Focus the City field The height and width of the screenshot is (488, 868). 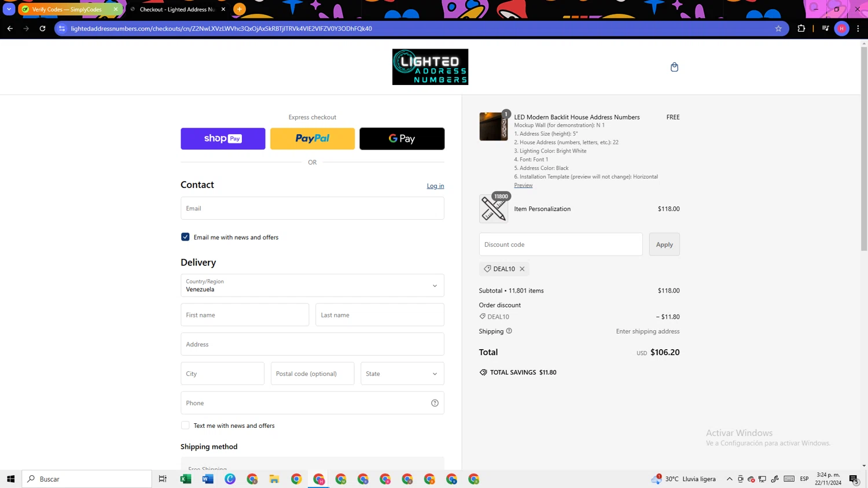point(222,374)
